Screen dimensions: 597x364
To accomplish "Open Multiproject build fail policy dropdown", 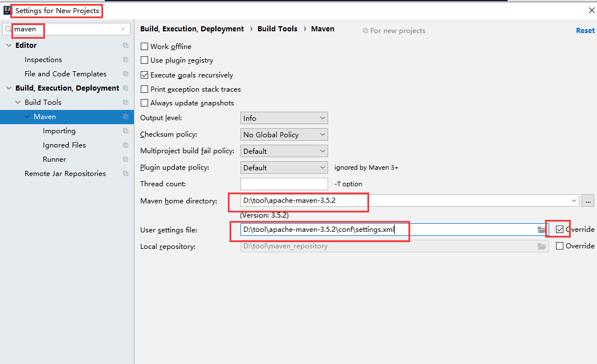I will (x=284, y=151).
